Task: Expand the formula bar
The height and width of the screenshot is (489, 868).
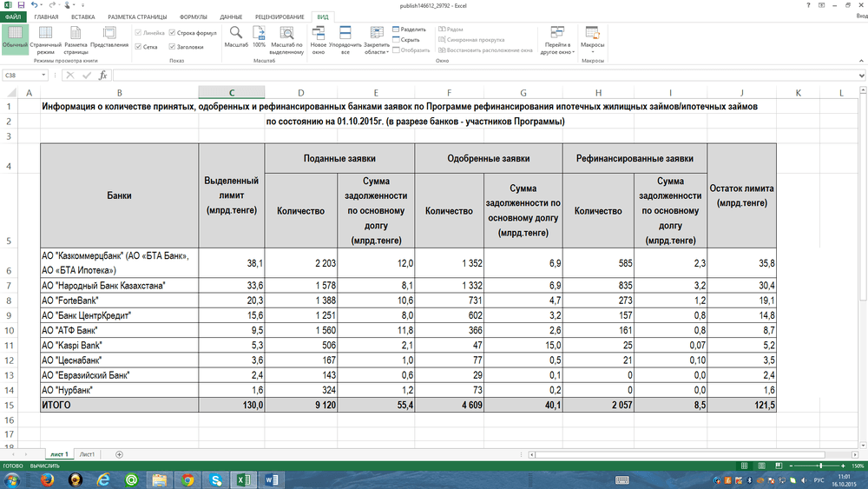Action: 862,76
